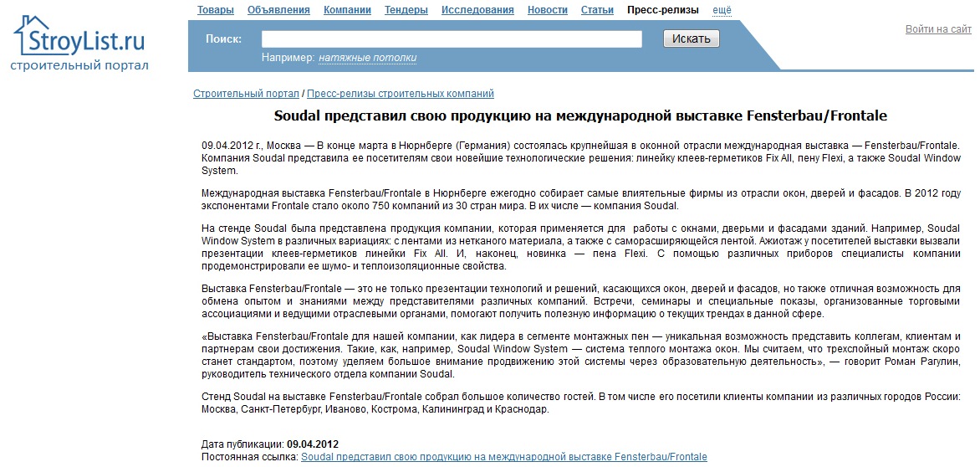
Task: Open the Товары menu item
Action: (x=216, y=9)
